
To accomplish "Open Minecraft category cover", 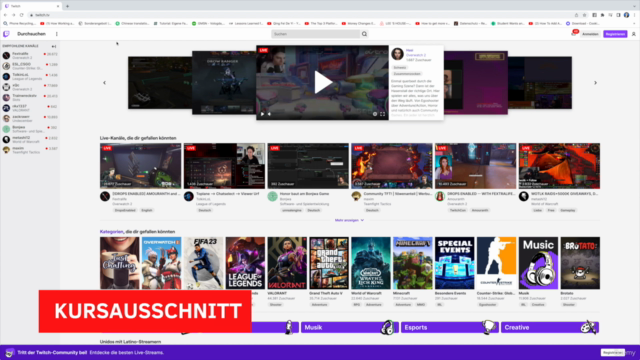I will (413, 263).
